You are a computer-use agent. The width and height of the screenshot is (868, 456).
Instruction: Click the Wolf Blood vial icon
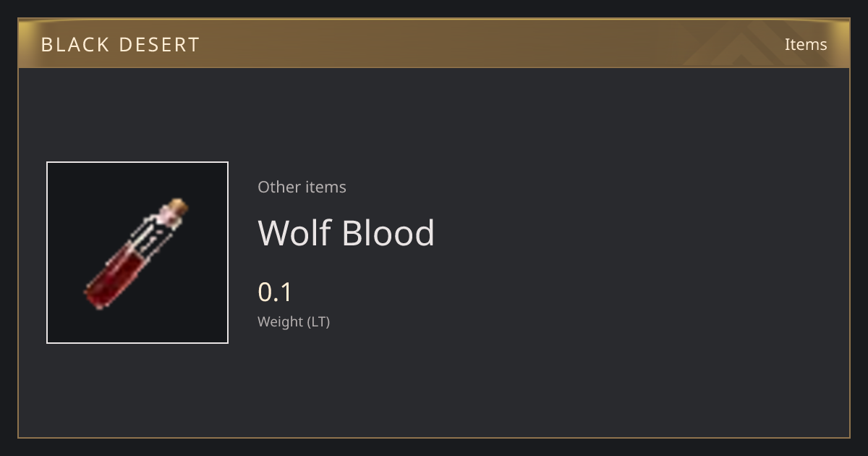pos(137,253)
